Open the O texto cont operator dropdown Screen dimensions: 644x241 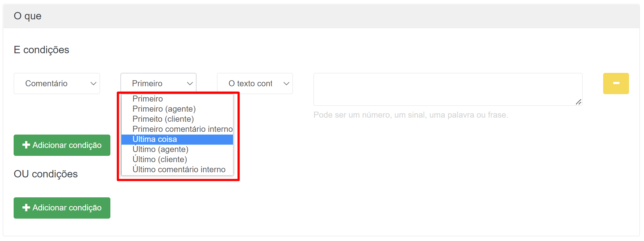[x=255, y=83]
